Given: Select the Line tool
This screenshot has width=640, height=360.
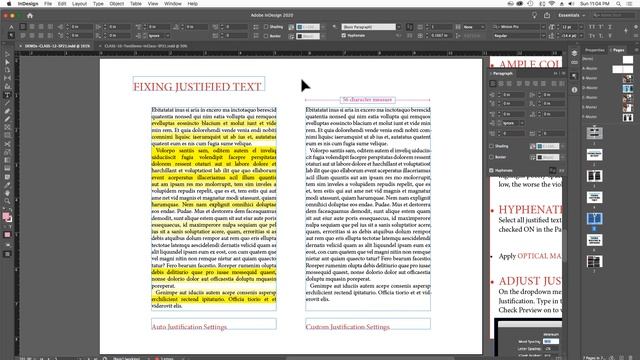Looking at the screenshot, I should (x=7, y=103).
